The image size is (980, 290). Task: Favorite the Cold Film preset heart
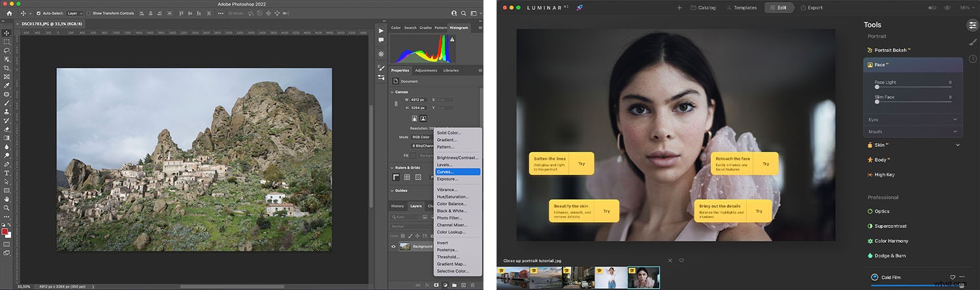953,277
